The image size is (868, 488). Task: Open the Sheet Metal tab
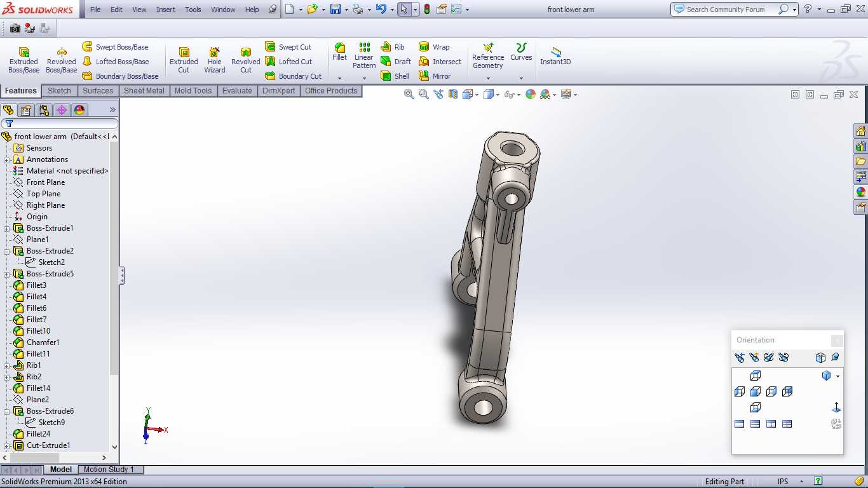(x=144, y=91)
